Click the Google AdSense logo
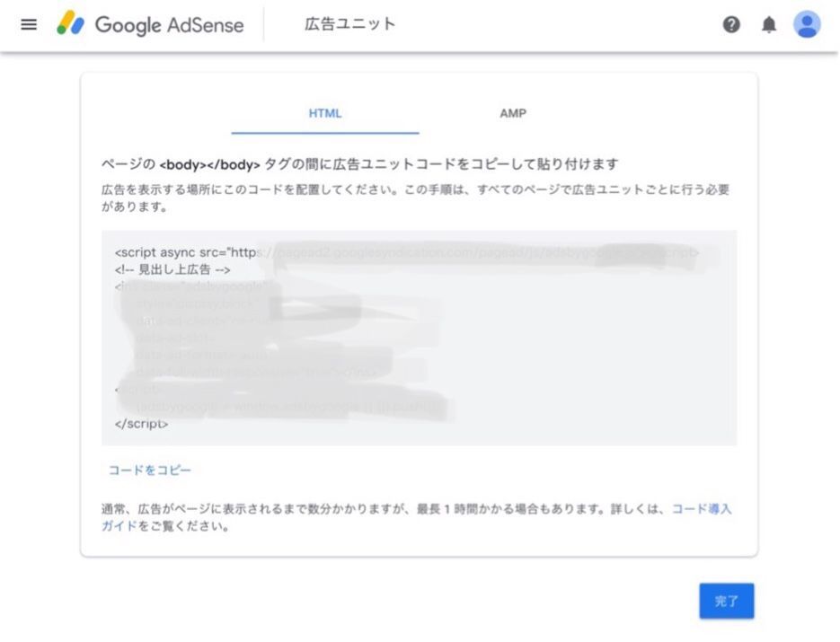 pos(151,24)
